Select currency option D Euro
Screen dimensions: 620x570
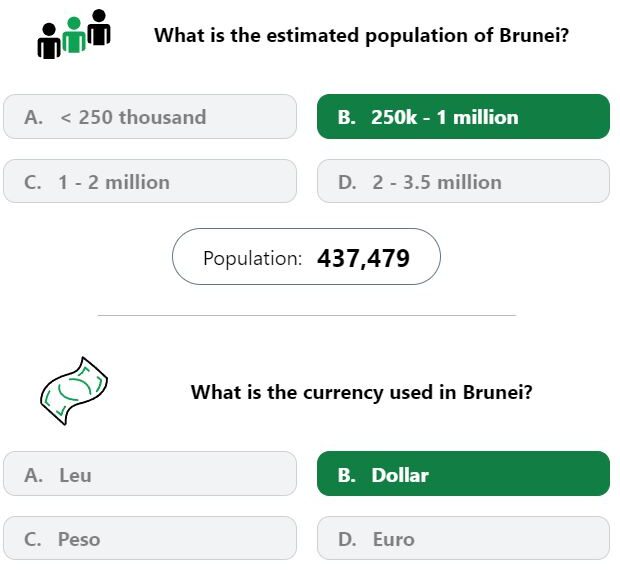point(463,538)
